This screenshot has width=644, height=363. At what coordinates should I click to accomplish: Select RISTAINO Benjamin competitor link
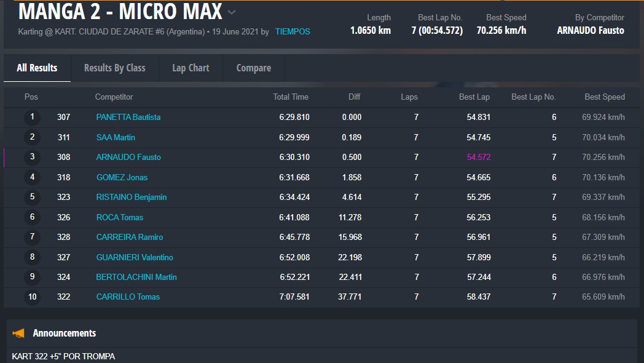(x=132, y=197)
